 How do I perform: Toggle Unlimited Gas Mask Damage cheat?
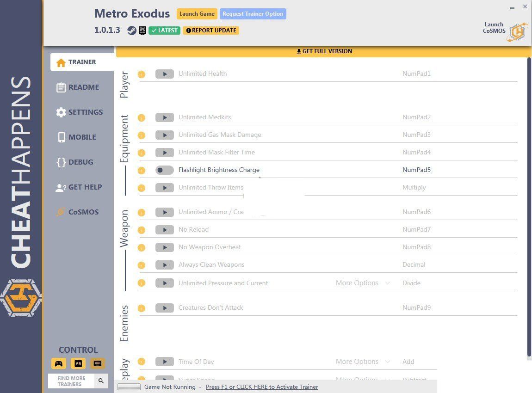tap(165, 135)
